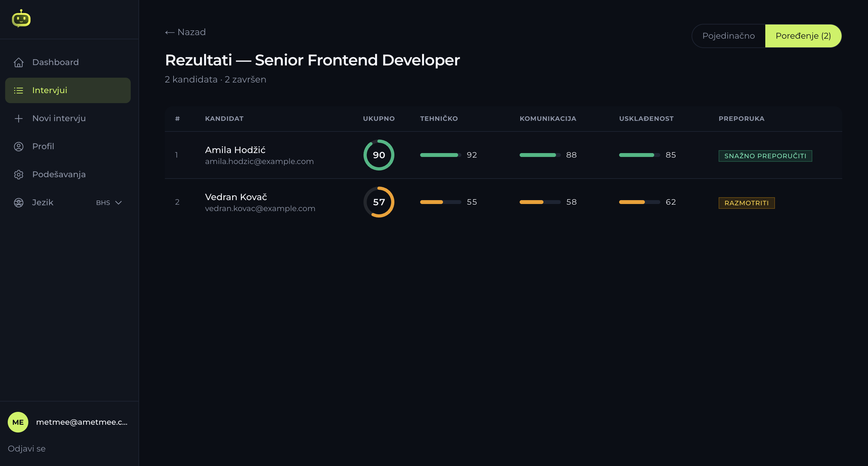Sort by the Ukupno column header

[379, 119]
